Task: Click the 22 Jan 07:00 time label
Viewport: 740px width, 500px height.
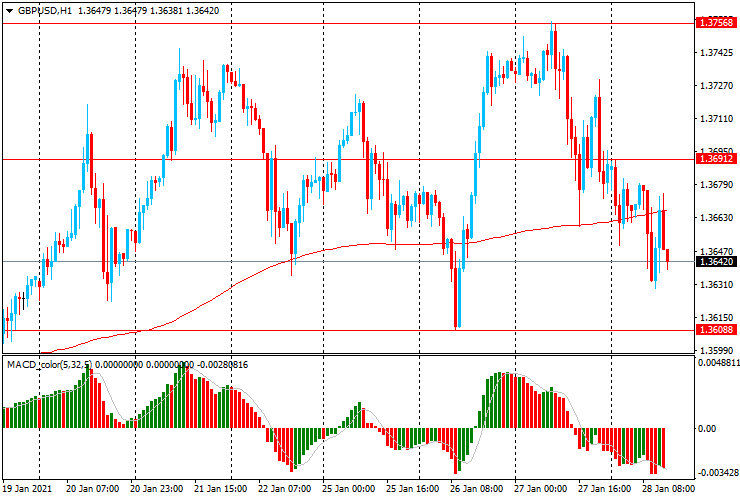Action: pyautogui.click(x=285, y=488)
